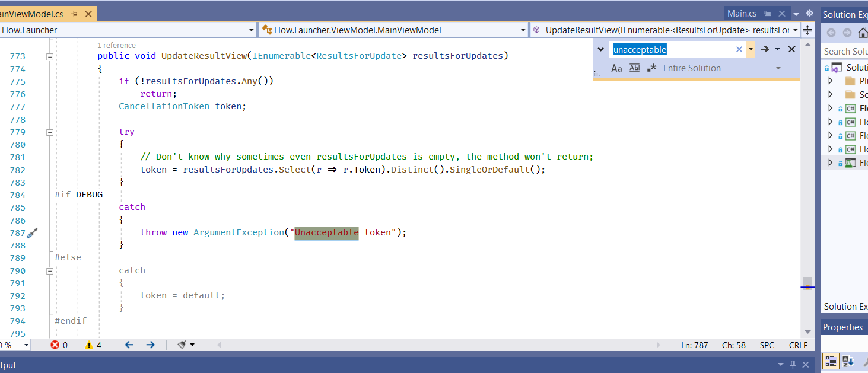Image resolution: width=868 pixels, height=373 pixels.
Task: Click the 'Ln: 787' status indicator
Action: click(x=694, y=345)
